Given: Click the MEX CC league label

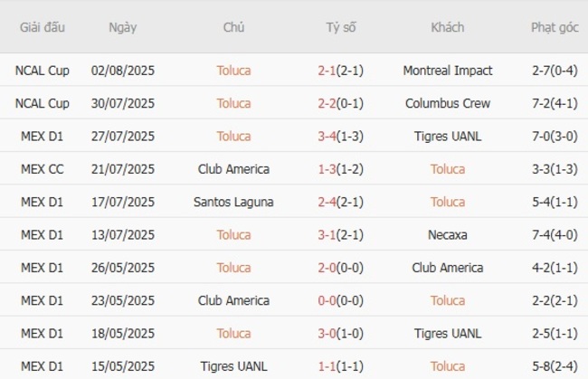Looking at the screenshot, I should pos(43,169).
